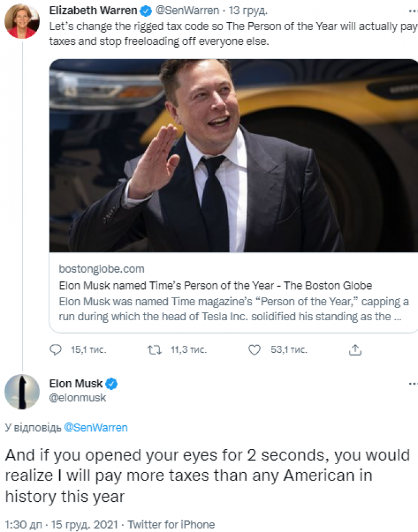The height and width of the screenshot is (532, 418).
Task: Click the Elizabeth Warren display name
Action: [x=93, y=10]
